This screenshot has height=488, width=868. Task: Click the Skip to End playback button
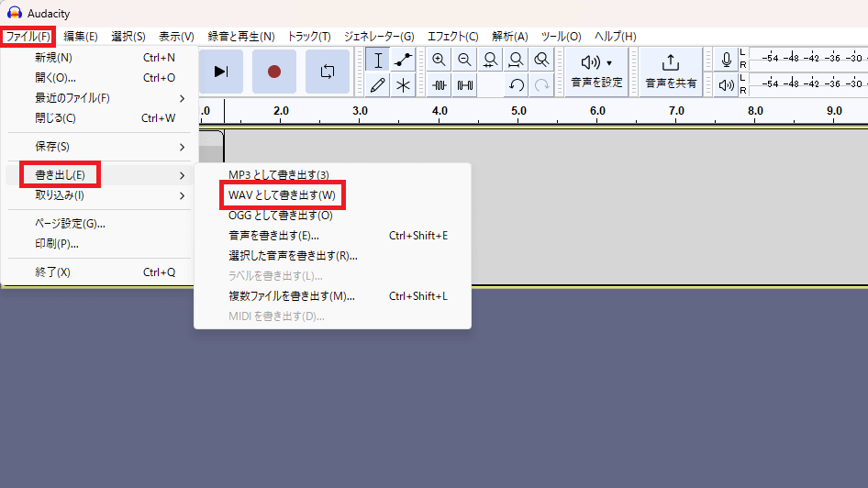(x=221, y=72)
